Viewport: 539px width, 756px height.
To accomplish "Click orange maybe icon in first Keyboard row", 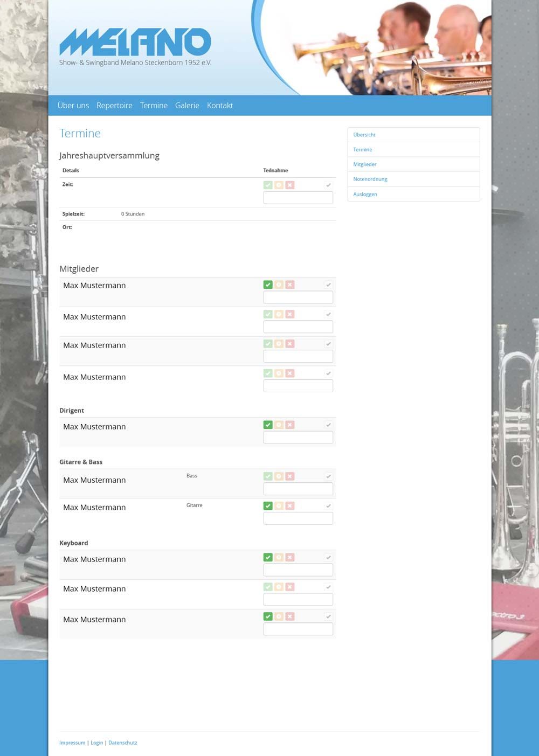I will pos(279,557).
